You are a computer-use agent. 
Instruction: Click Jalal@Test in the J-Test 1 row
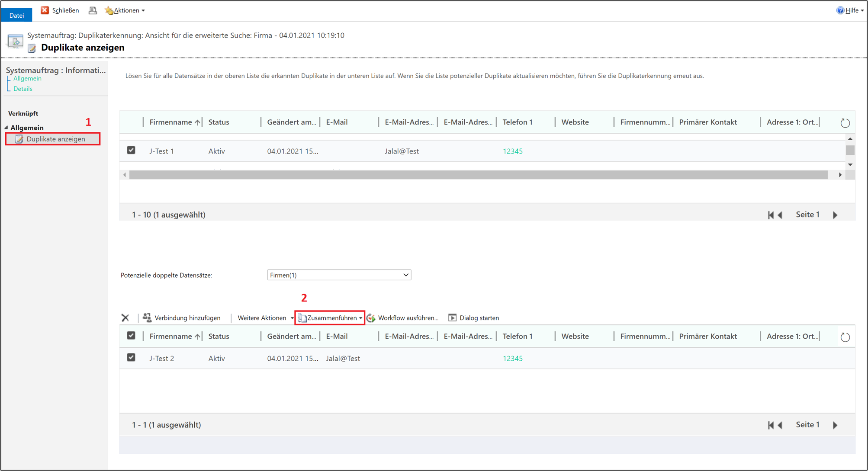[402, 151]
